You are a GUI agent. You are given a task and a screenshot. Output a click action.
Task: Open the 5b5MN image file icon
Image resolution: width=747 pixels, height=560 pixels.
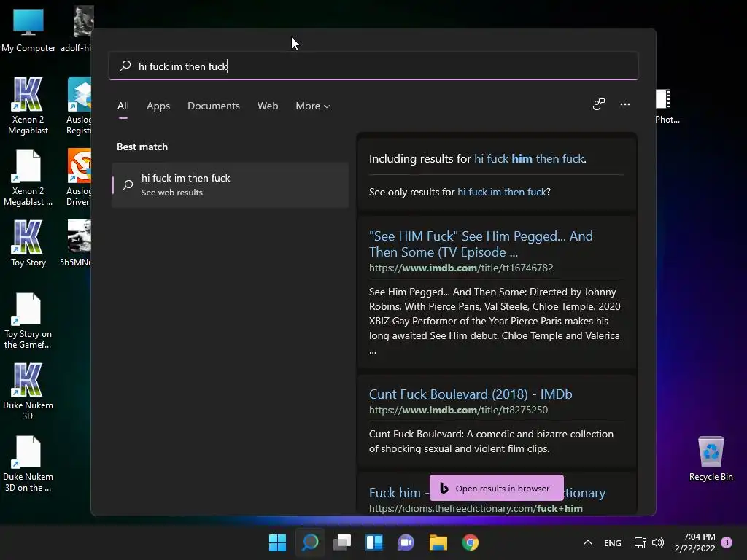coord(77,243)
